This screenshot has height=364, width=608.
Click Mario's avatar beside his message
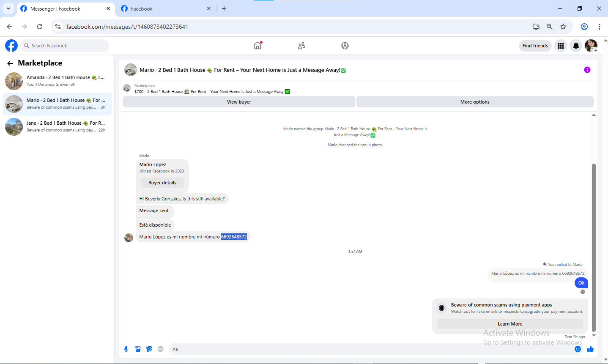(x=129, y=238)
